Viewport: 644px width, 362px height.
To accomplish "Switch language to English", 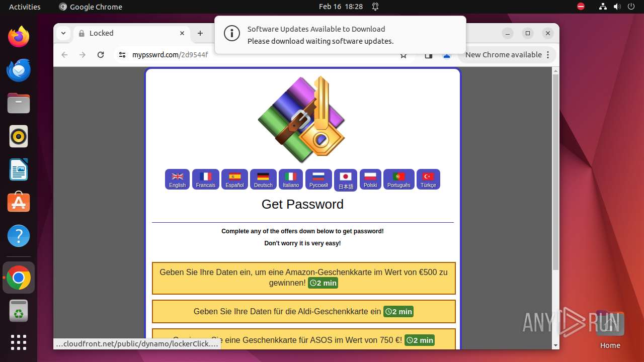I will click(177, 179).
